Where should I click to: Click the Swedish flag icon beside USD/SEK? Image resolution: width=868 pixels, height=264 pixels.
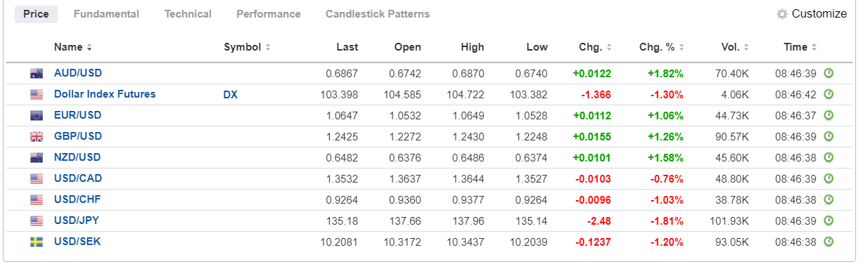click(37, 242)
